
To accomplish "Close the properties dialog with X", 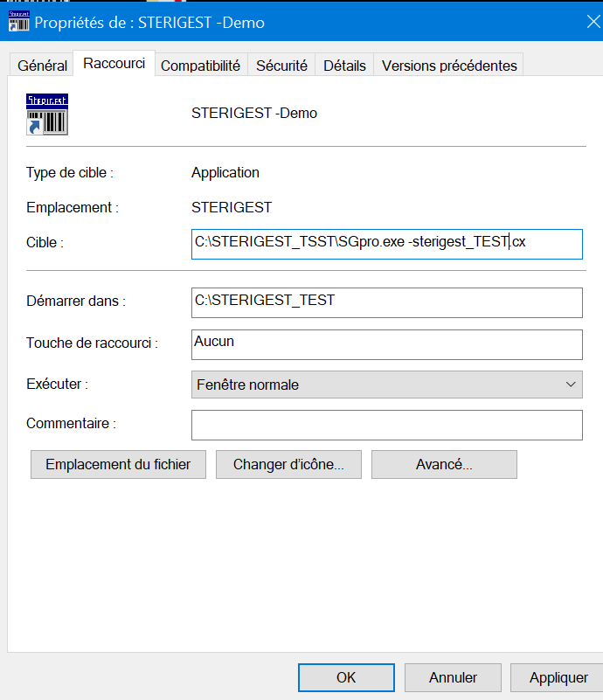I will 593,22.
